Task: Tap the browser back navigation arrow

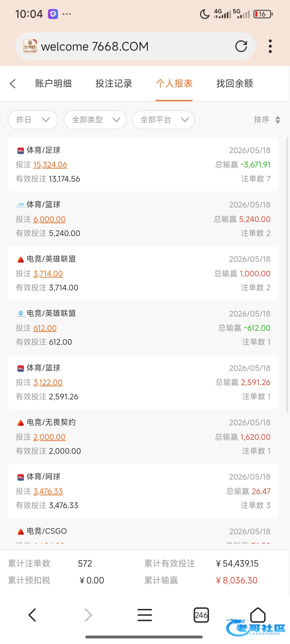Action: [x=32, y=615]
